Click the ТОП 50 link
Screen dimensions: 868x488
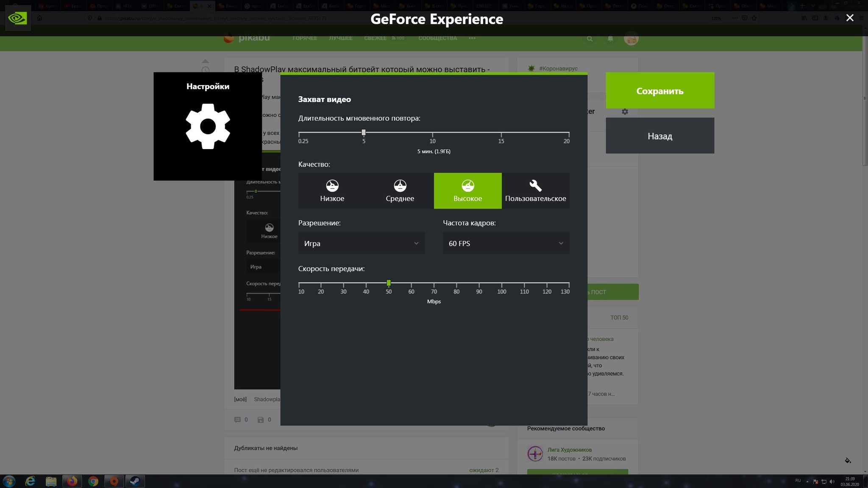tap(619, 318)
